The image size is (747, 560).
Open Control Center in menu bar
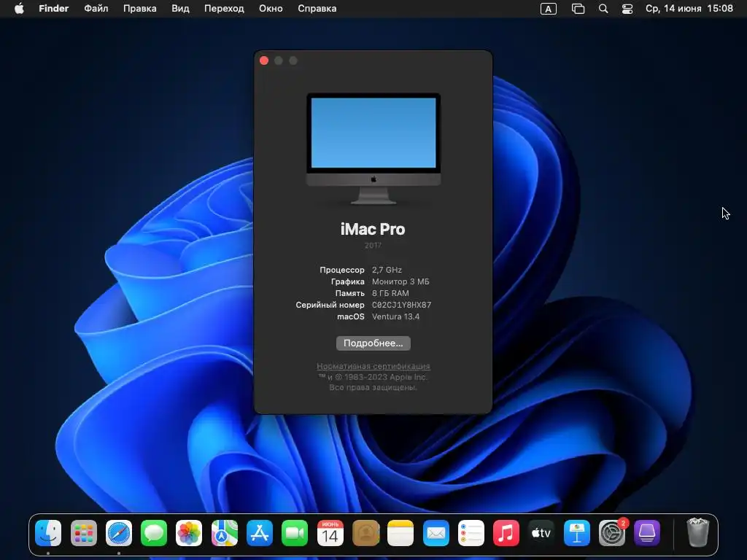click(x=627, y=9)
